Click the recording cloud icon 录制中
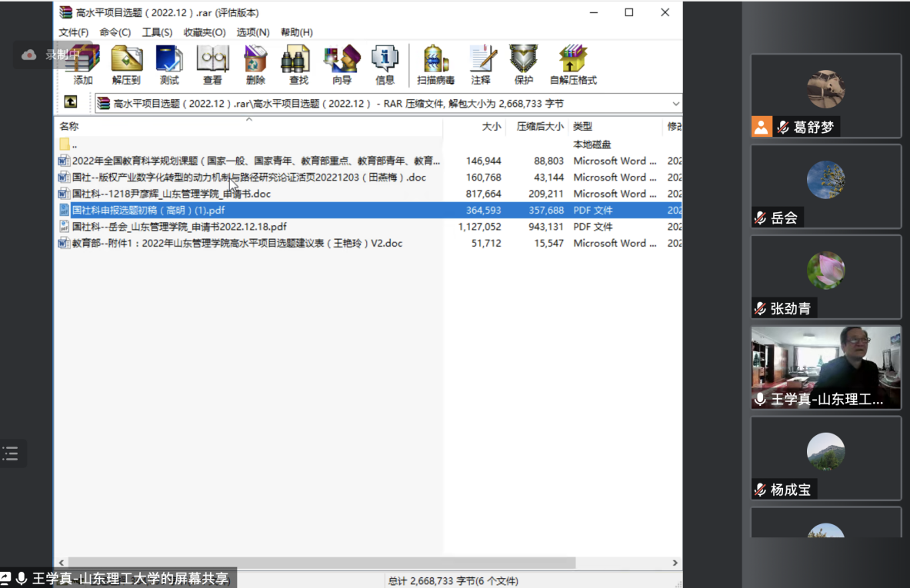The image size is (910, 588). 29,55
